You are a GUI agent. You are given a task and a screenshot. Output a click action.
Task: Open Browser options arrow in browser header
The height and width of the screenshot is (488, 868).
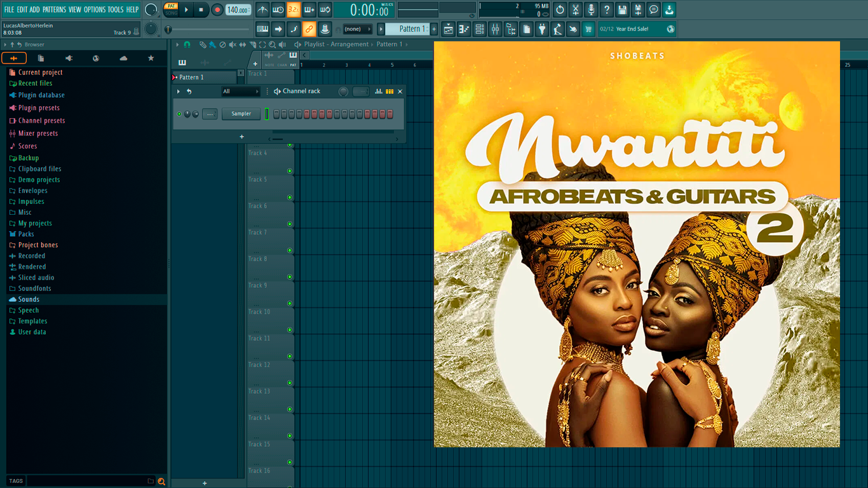(5, 44)
